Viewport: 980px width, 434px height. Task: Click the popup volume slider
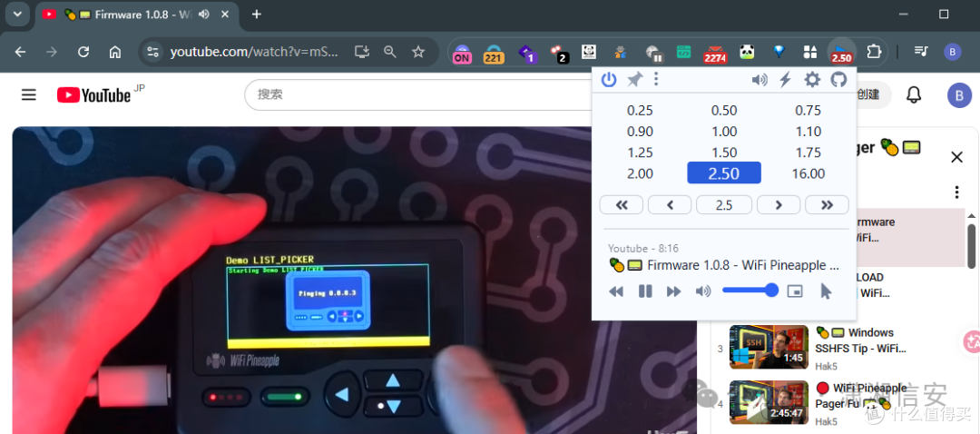pos(750,291)
